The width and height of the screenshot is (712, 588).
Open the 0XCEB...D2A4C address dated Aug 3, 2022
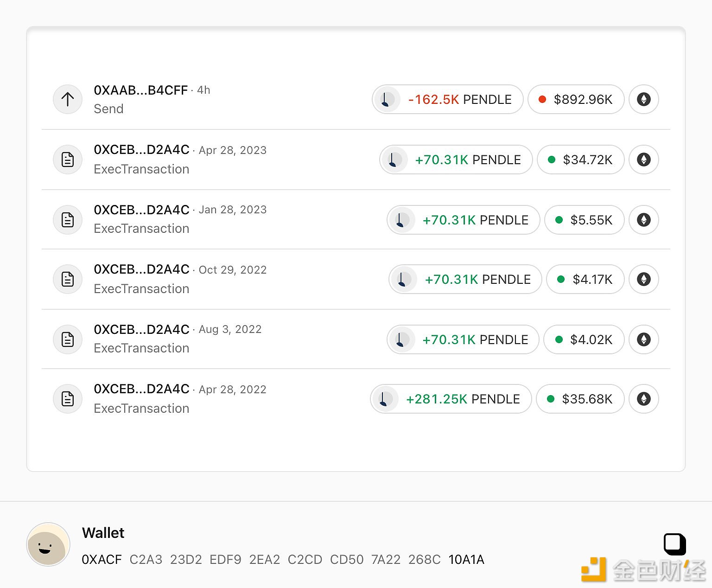coord(141,329)
